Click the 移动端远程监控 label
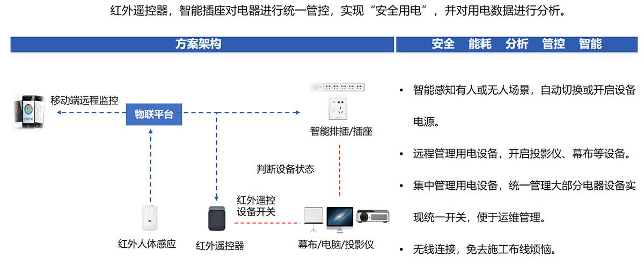The width and height of the screenshot is (644, 264). [x=84, y=100]
